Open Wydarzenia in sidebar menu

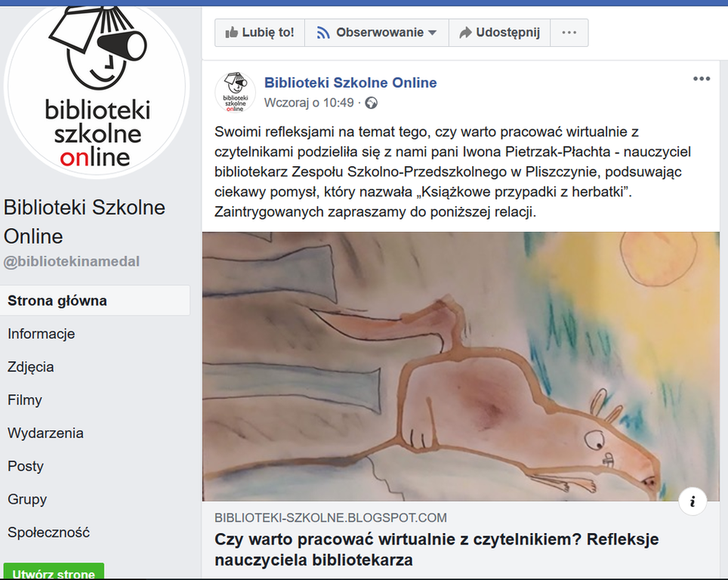tap(45, 433)
